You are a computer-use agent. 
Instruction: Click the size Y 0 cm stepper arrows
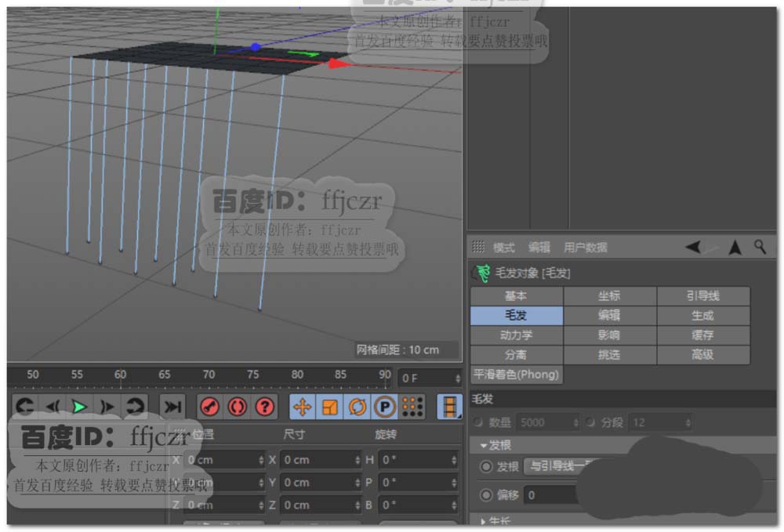[357, 483]
